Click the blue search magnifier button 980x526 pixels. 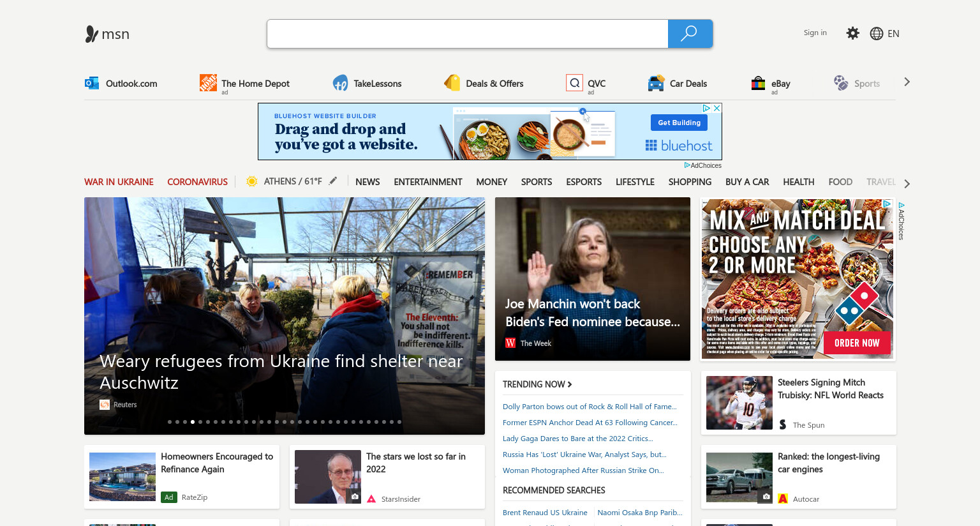coord(690,34)
